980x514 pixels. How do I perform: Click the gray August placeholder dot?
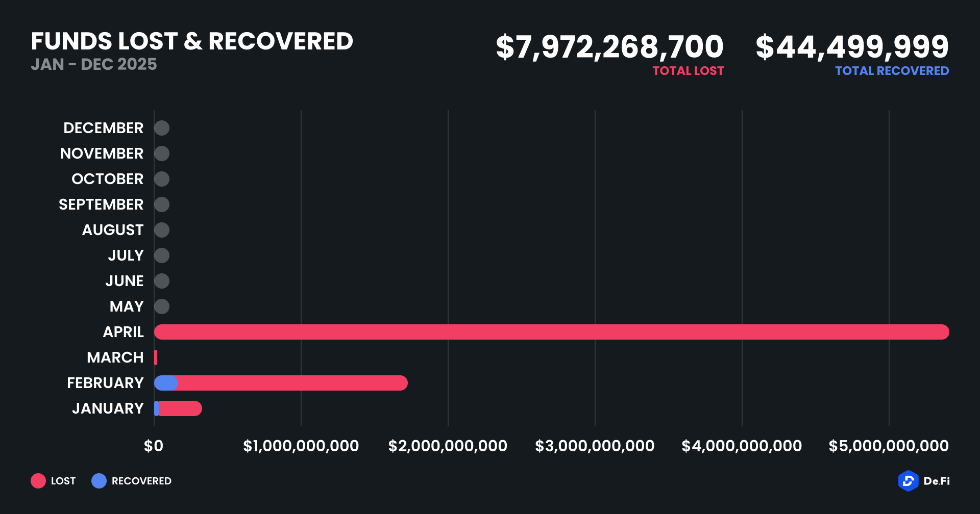[162, 230]
